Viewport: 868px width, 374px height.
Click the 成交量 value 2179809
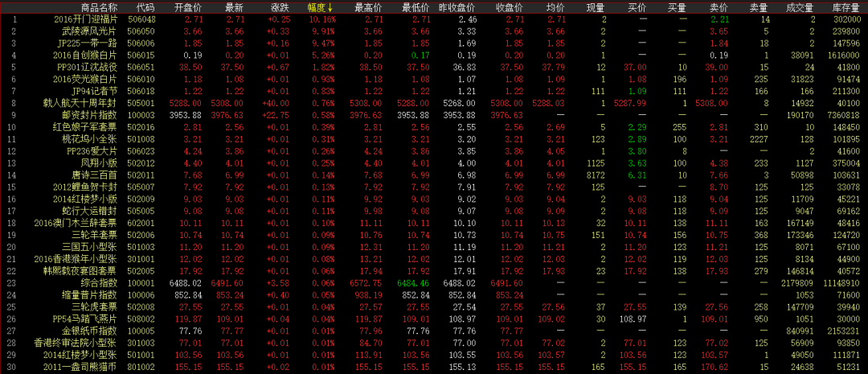point(798,283)
